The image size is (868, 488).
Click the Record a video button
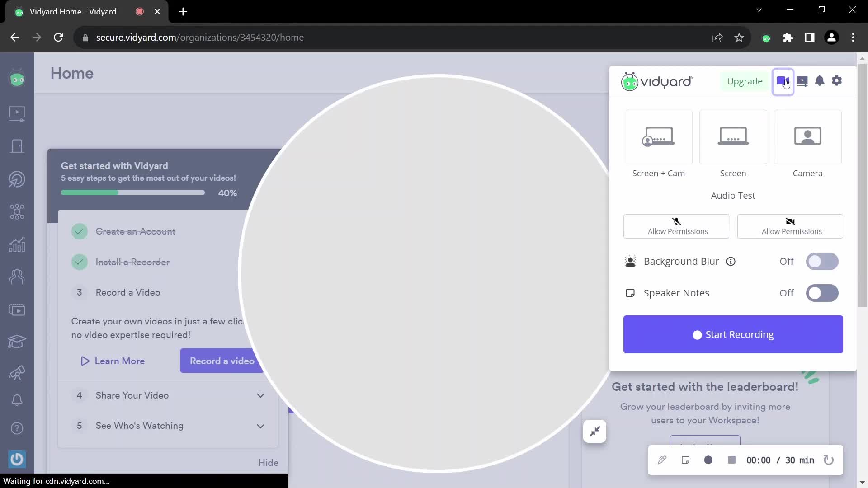click(x=222, y=361)
